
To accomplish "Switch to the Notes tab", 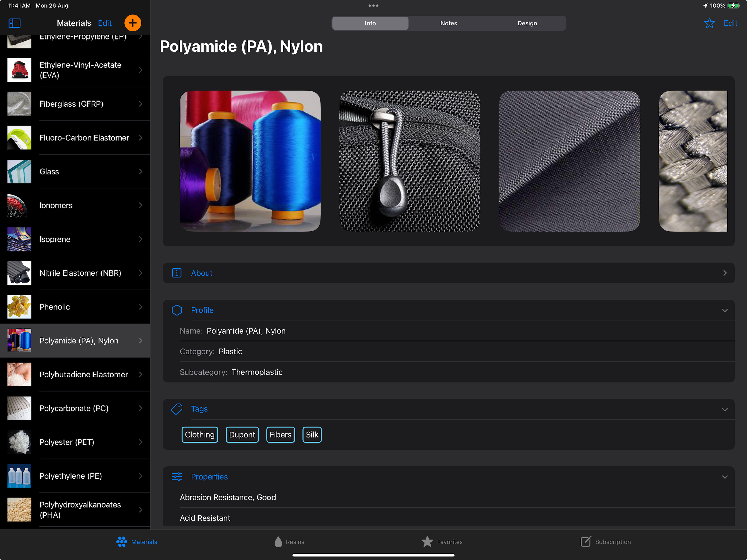I will pos(448,23).
